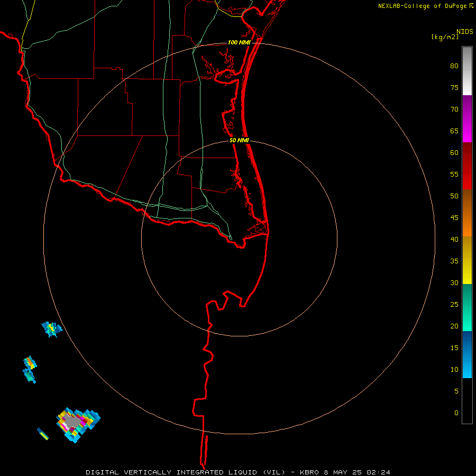The image size is (476, 476).
Task: Click the '50 NMI' range ring label
Action: (239, 140)
